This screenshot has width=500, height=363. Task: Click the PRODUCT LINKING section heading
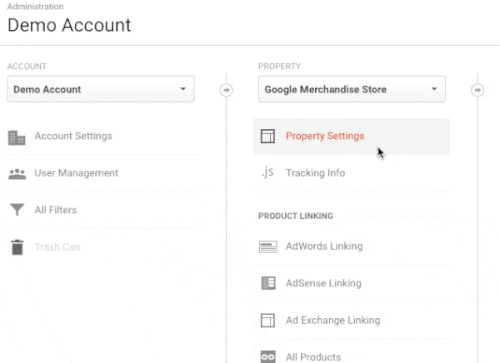296,216
